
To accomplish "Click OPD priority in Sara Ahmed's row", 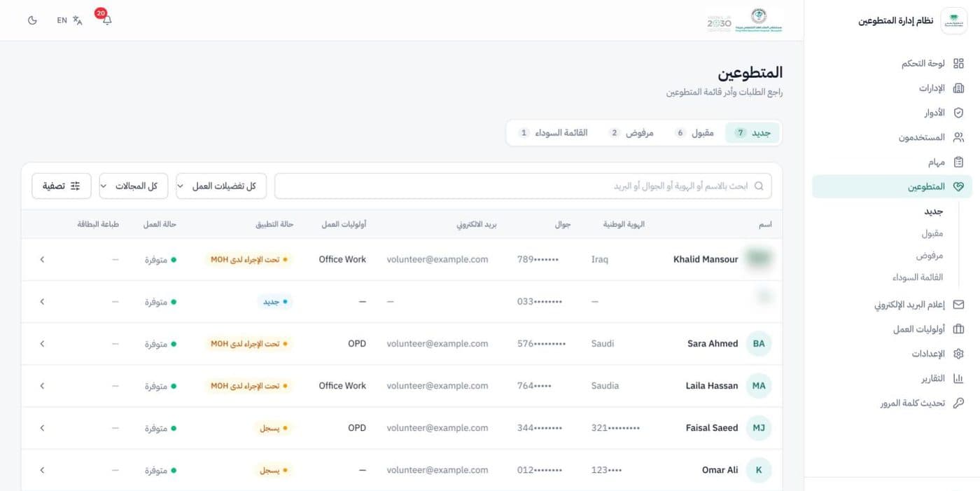I will click(357, 343).
